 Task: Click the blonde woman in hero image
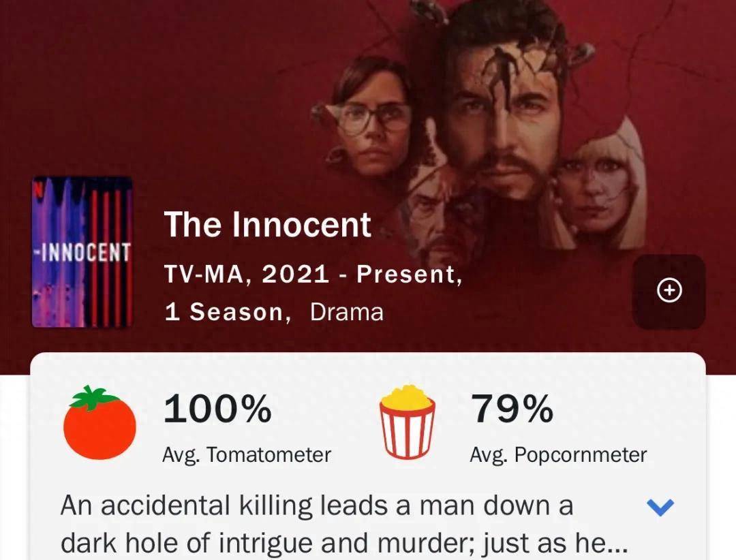coord(596,188)
